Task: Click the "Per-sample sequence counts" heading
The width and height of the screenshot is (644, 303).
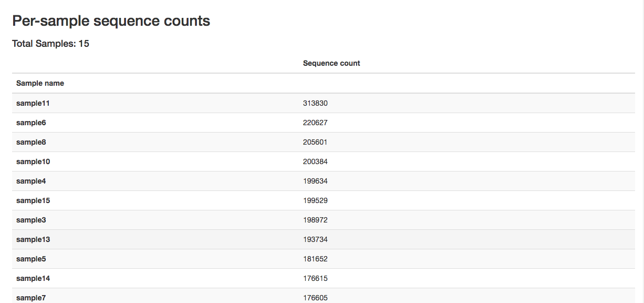Action: 111,21
